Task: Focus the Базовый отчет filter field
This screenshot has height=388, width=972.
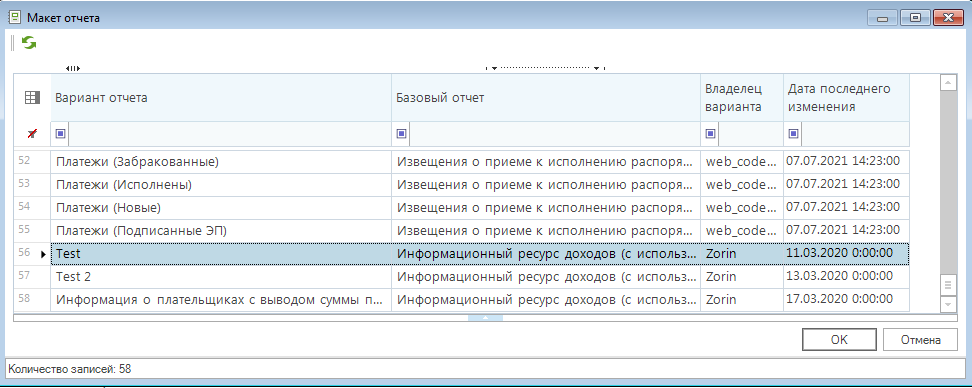Action: (555, 133)
